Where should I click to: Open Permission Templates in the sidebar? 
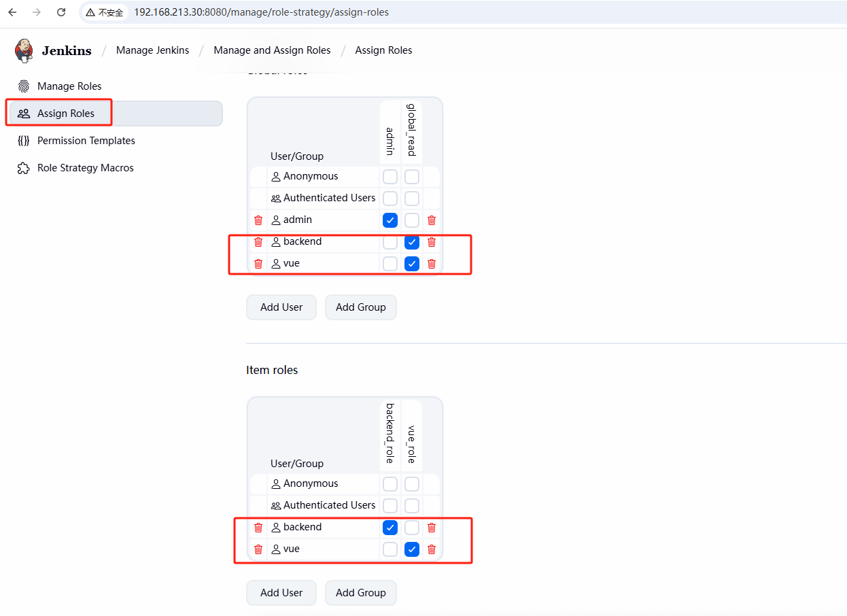(86, 141)
